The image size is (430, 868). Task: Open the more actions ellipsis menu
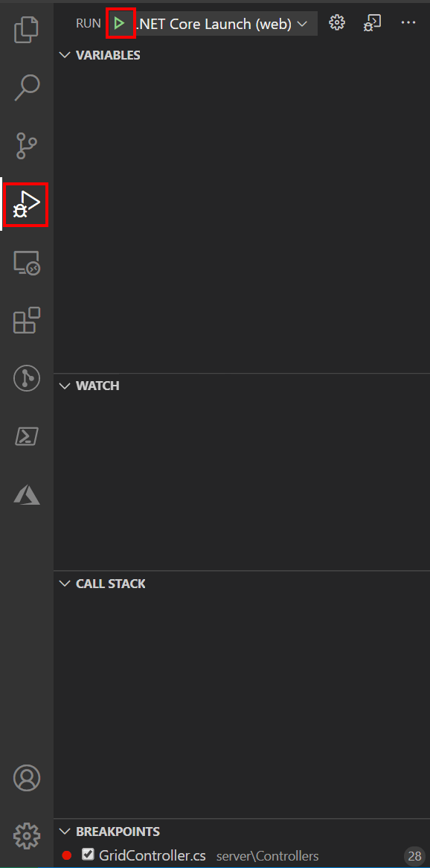[408, 22]
